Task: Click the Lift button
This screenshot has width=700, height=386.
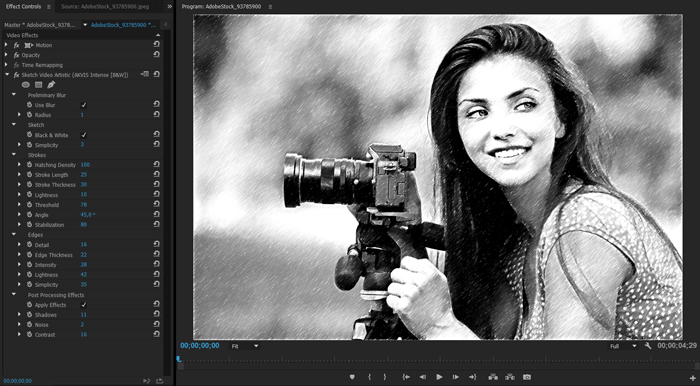Action: pyautogui.click(x=493, y=377)
